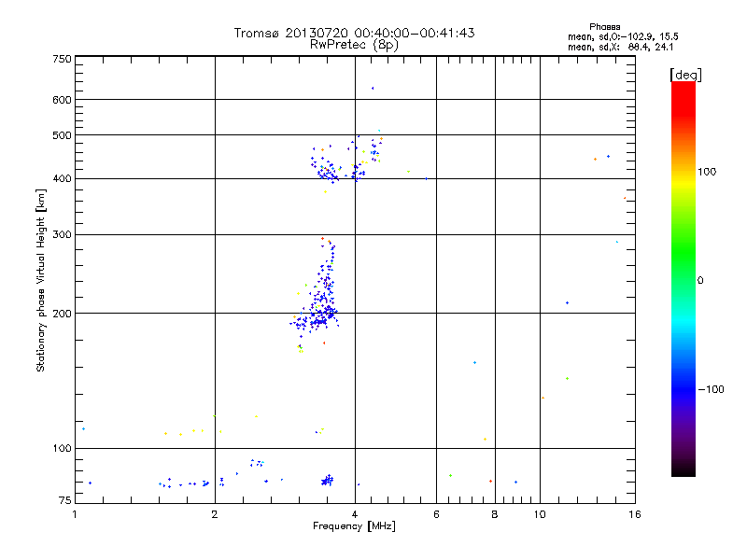This screenshot has width=747, height=560.
Task: Click the x-axis tick label '10'
Action: pyautogui.click(x=540, y=514)
